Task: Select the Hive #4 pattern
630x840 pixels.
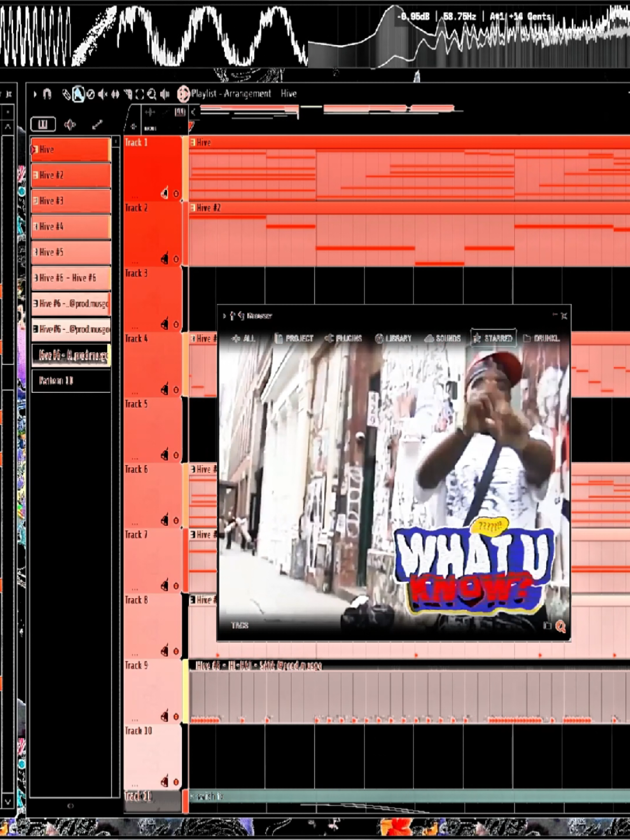Action: (71, 226)
